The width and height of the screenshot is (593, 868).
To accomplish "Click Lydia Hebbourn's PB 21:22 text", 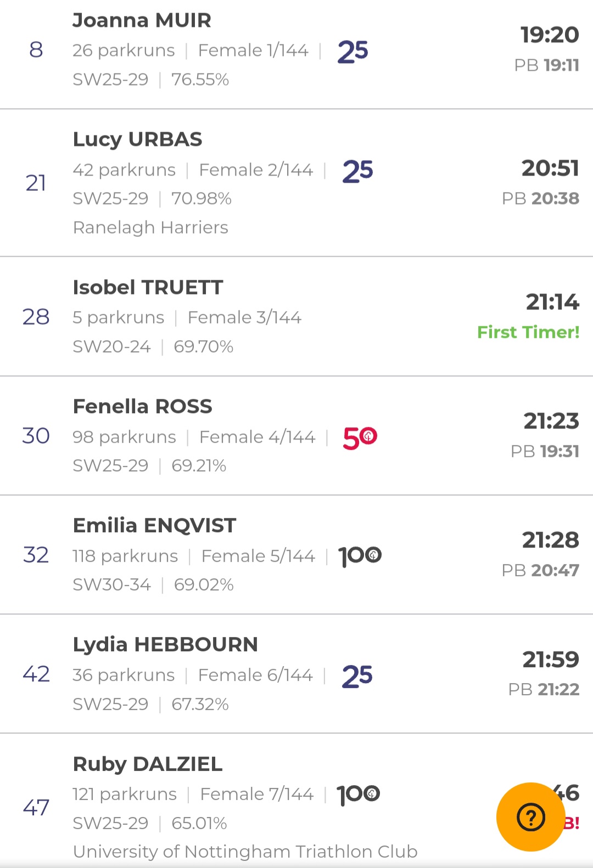I will coord(544,690).
